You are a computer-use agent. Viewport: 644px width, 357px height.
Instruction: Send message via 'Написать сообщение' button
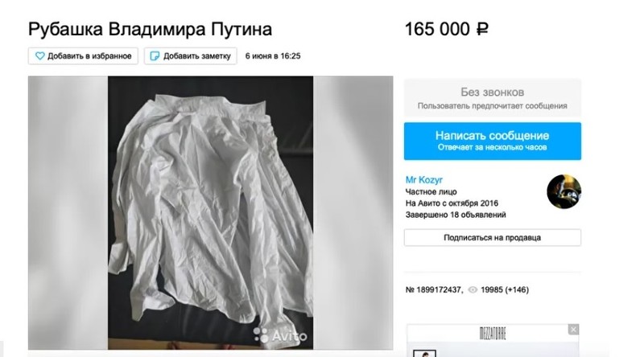point(492,141)
